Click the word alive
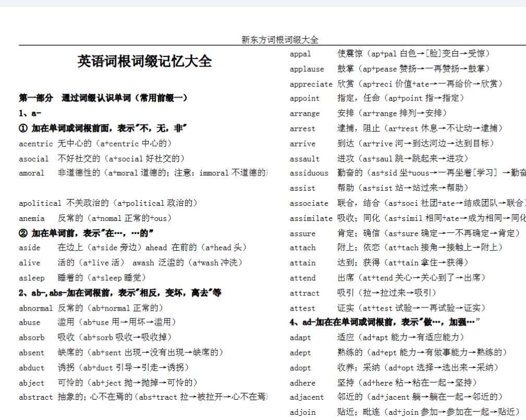Screen dimensions: 526x420 coord(30,263)
